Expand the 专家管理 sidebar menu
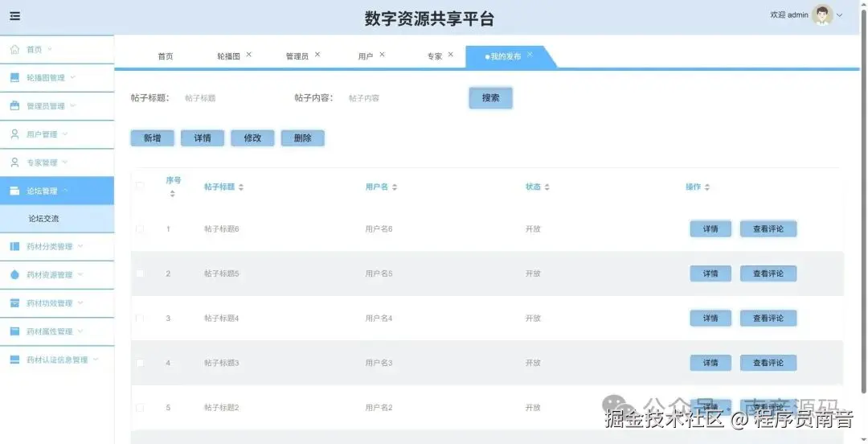The height and width of the screenshot is (444, 868). (65, 162)
